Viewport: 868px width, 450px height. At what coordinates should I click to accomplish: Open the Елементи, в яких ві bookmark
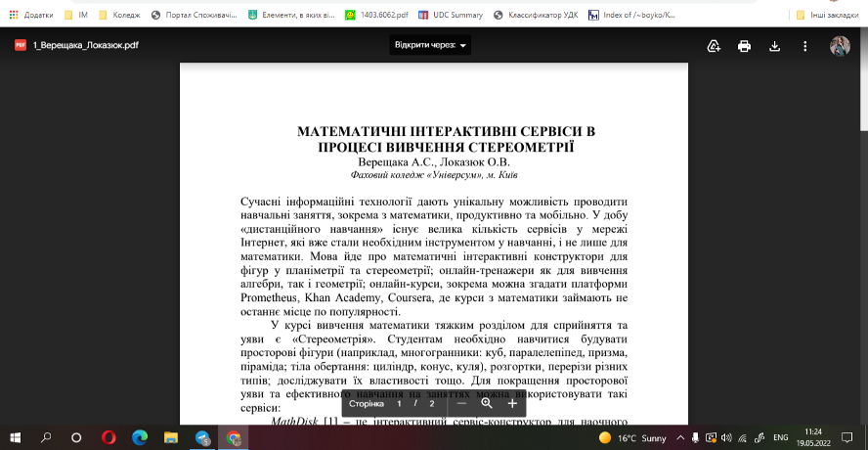point(291,15)
